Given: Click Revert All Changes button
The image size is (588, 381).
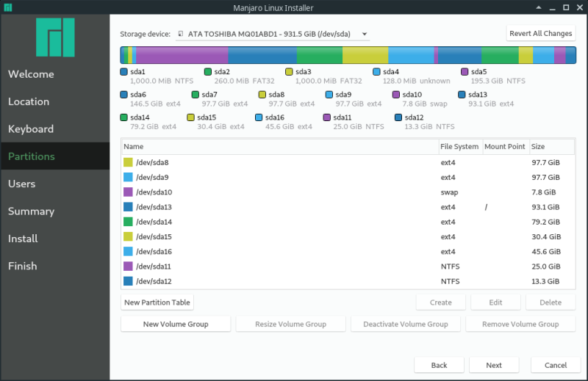Looking at the screenshot, I should tap(540, 33).
